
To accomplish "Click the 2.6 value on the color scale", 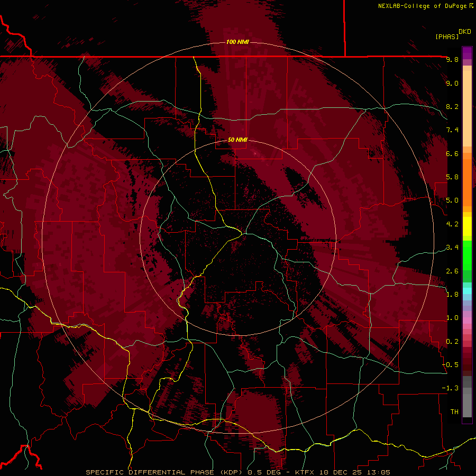I will coord(452,271).
